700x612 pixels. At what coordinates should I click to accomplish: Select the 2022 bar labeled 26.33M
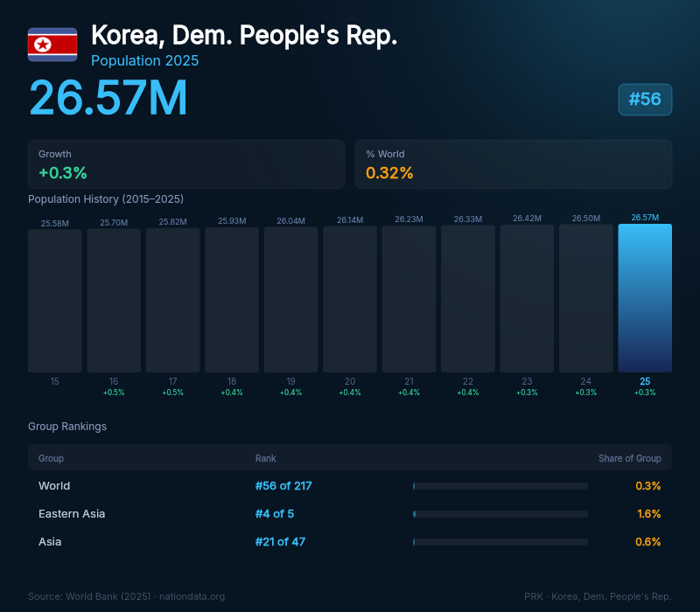click(x=468, y=298)
